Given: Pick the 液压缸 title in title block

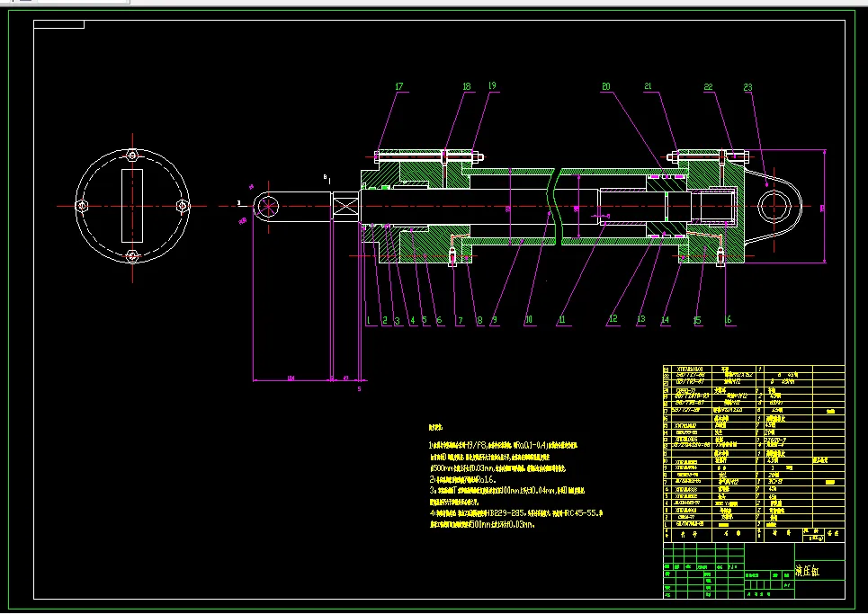Looking at the screenshot, I should (x=807, y=571).
